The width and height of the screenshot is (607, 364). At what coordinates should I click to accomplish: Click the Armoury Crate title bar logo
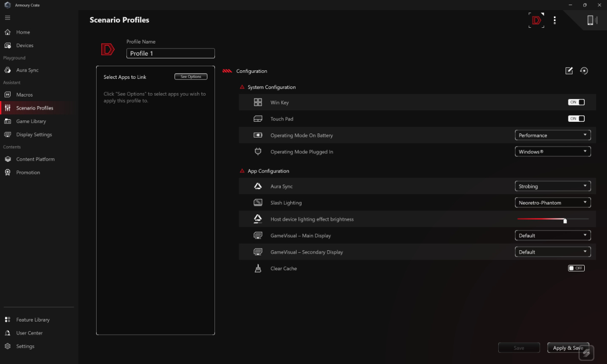click(x=8, y=5)
